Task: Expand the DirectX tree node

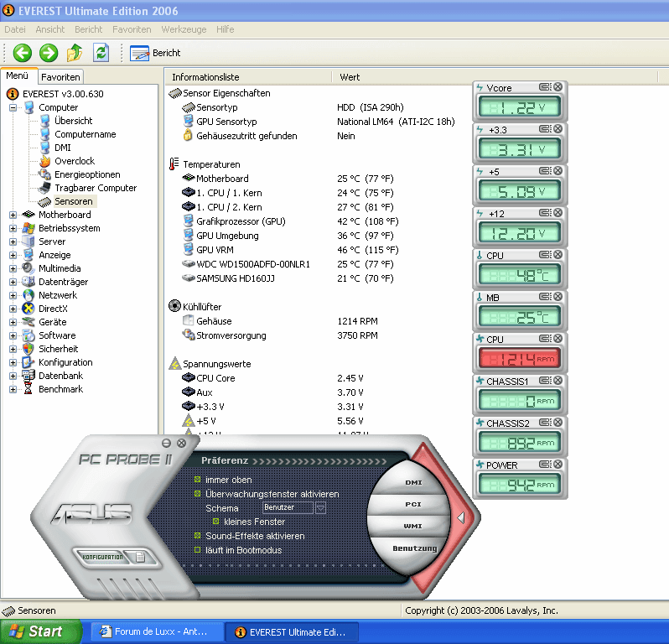Action: 13,309
